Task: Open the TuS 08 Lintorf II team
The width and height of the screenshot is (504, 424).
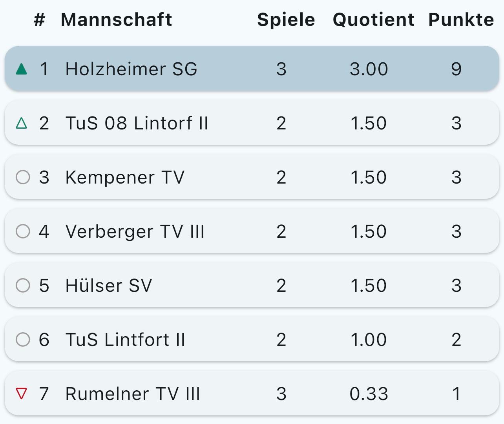Action: (x=137, y=123)
